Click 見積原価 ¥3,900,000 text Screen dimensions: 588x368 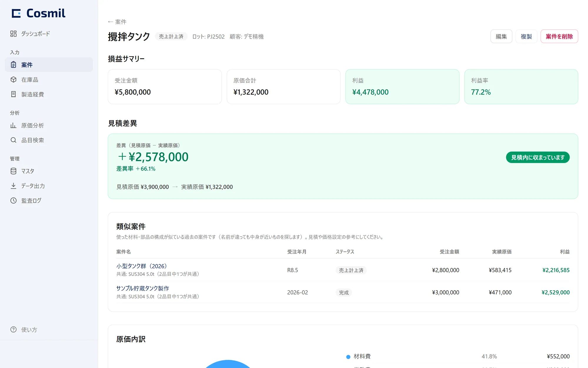[x=143, y=187]
